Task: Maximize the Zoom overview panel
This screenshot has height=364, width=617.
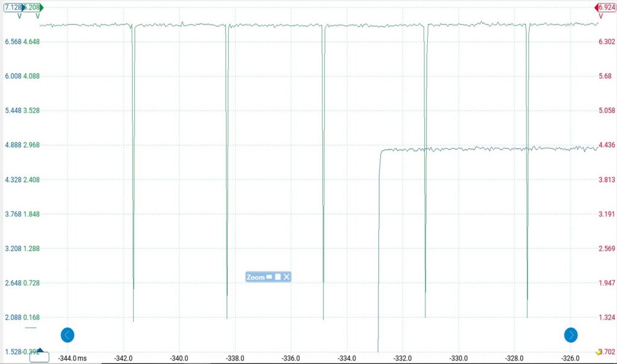Action: coord(278,277)
